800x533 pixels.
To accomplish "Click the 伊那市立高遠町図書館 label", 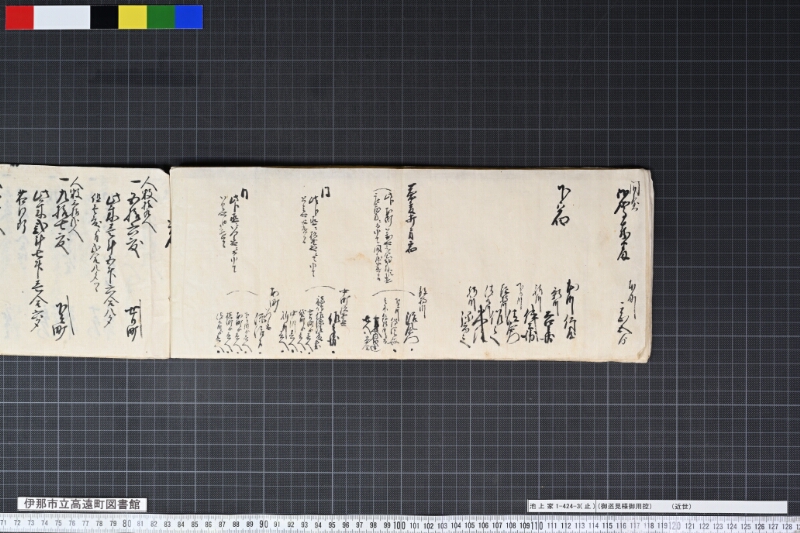I will click(82, 504).
